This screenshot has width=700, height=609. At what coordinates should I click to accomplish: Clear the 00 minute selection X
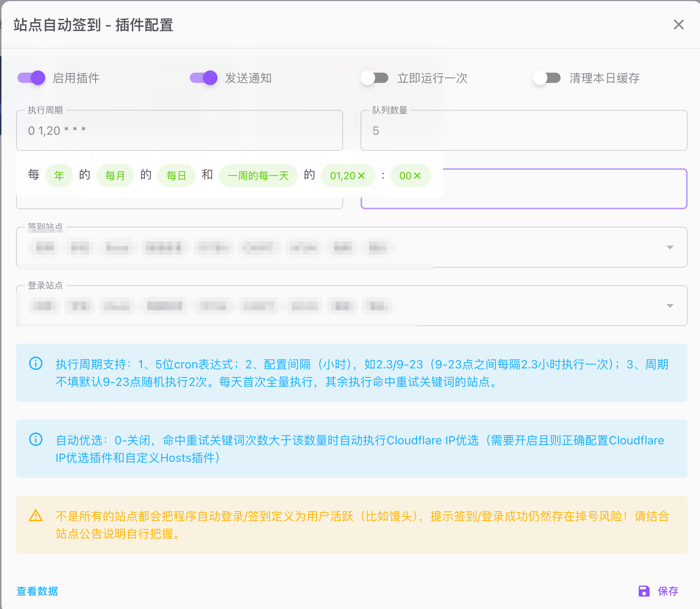tap(417, 176)
